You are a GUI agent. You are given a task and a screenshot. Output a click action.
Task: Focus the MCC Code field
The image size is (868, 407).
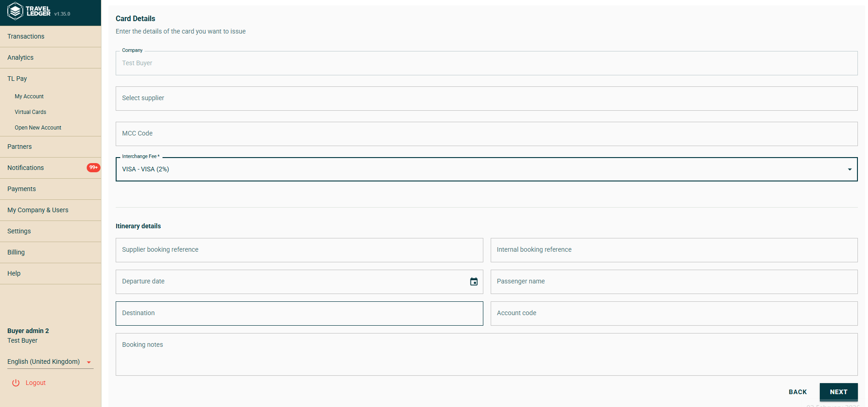[486, 134]
